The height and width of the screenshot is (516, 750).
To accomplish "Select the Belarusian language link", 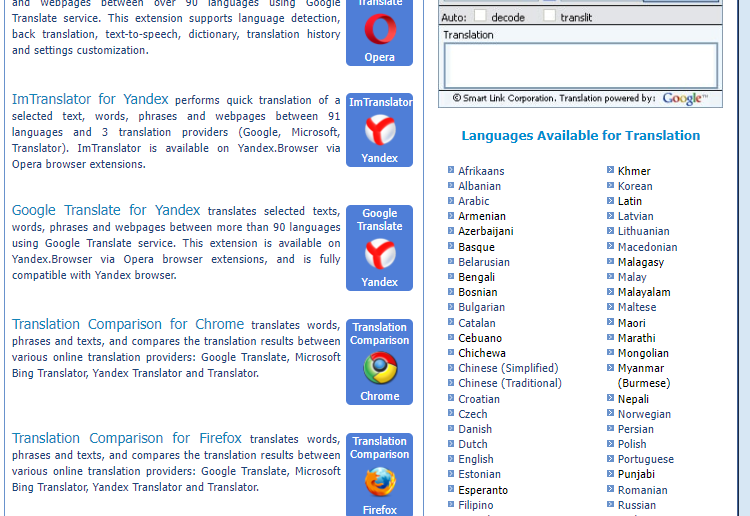I will (484, 262).
